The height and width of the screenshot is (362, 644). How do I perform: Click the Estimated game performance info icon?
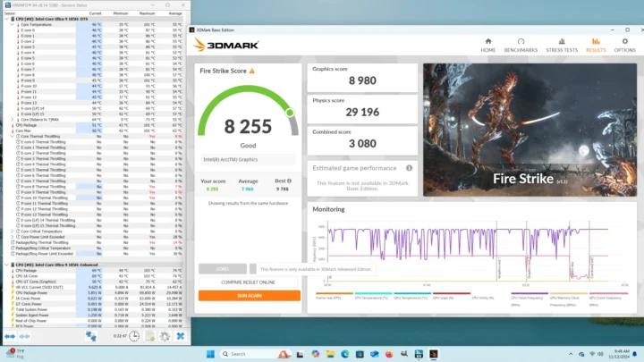click(x=409, y=168)
